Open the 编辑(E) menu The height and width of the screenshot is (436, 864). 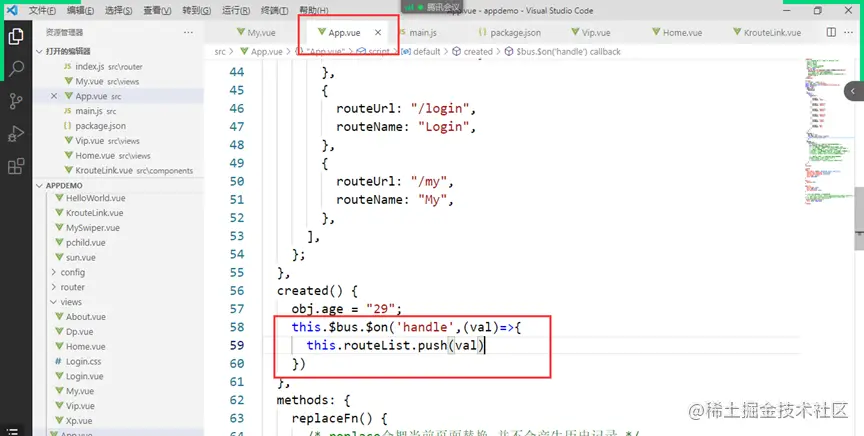(x=80, y=10)
